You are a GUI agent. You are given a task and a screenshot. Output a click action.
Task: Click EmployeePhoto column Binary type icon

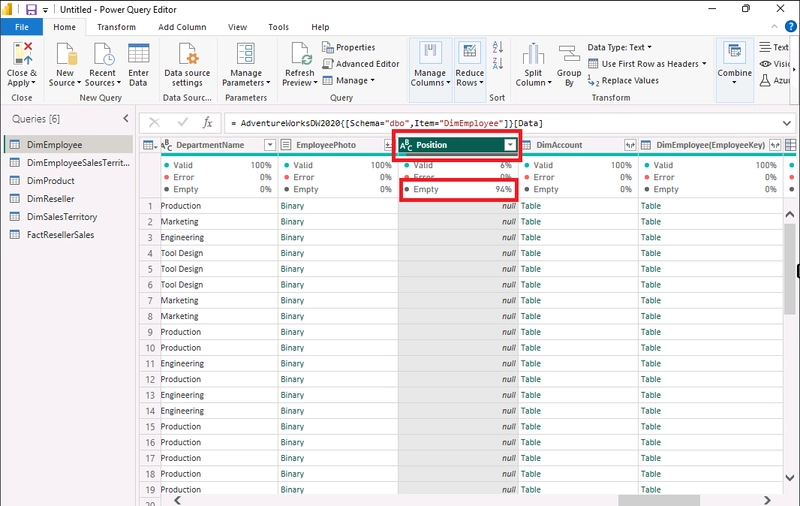click(x=286, y=145)
